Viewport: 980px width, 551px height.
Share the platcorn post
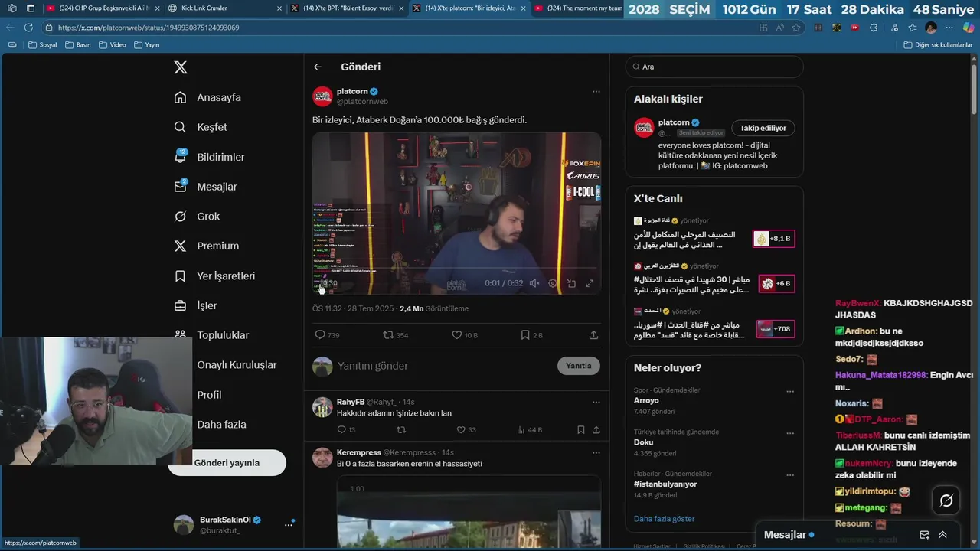click(593, 335)
